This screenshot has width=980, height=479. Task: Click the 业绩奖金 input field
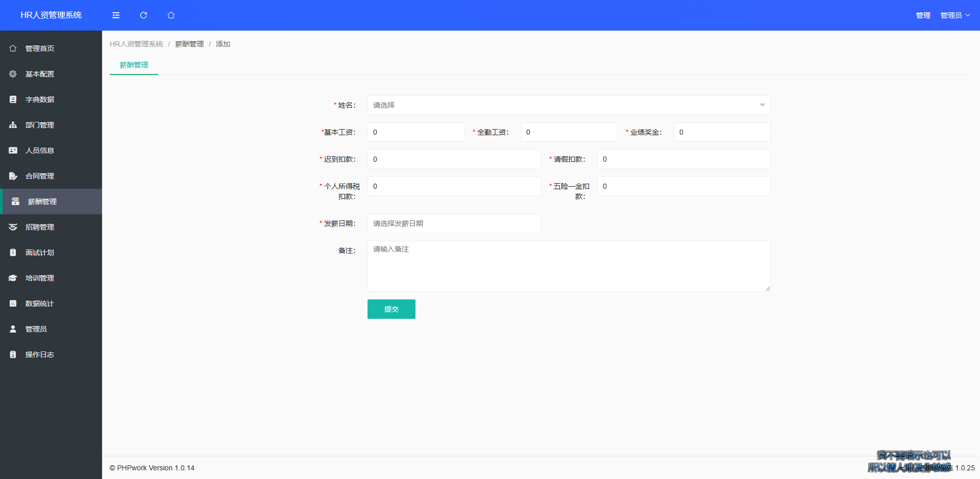pyautogui.click(x=721, y=132)
